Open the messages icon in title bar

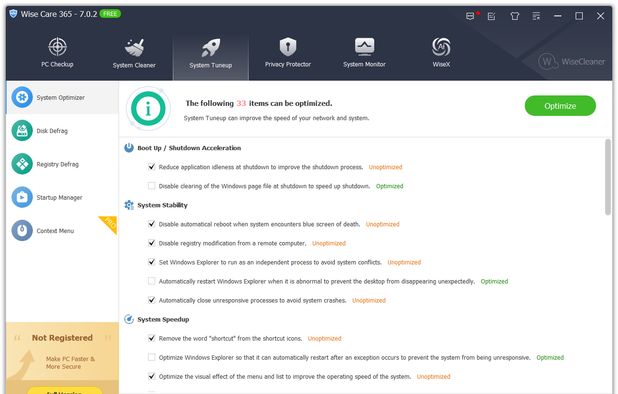tap(470, 16)
